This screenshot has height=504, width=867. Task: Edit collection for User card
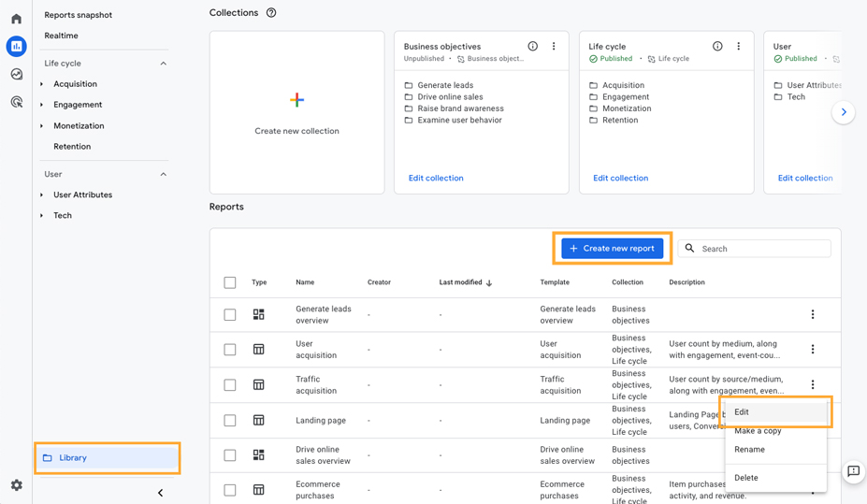(805, 178)
